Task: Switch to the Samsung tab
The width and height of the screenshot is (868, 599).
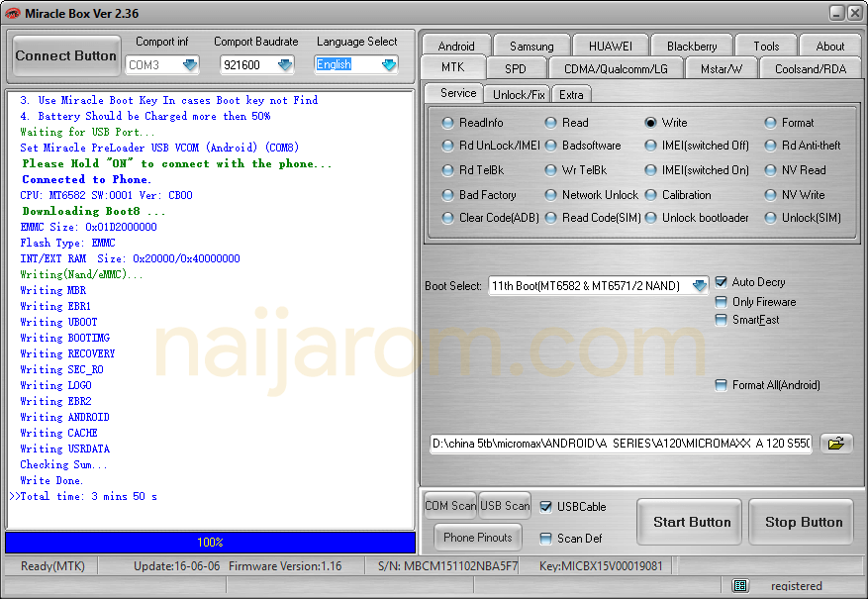Action: click(x=531, y=46)
